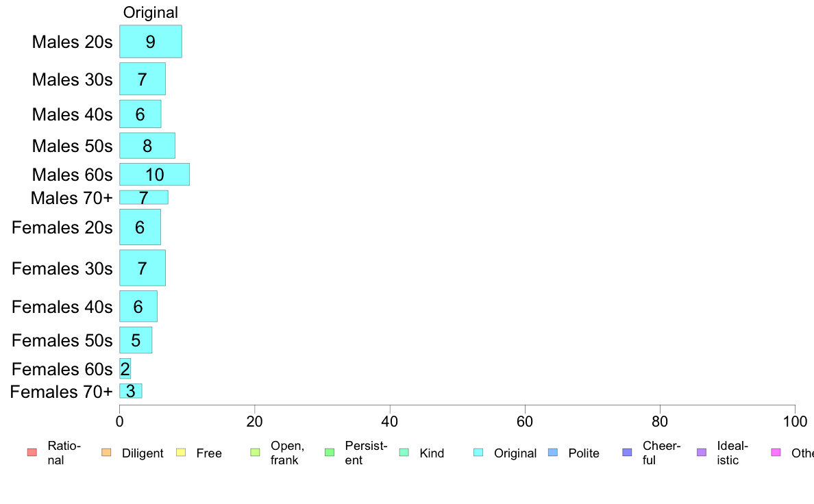The height and width of the screenshot is (504, 814).
Task: Click the Females 60s bar showing 2
Action: [x=125, y=368]
